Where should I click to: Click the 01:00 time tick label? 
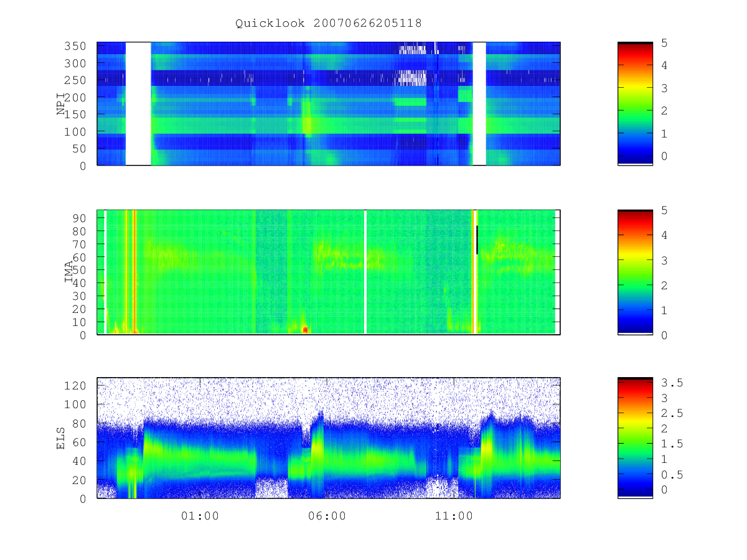tap(200, 516)
